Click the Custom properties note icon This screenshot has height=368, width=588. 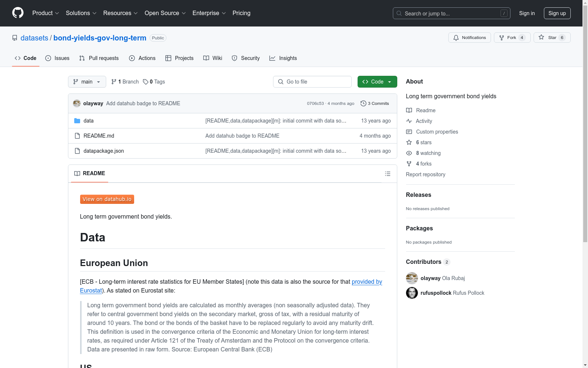[x=409, y=132]
